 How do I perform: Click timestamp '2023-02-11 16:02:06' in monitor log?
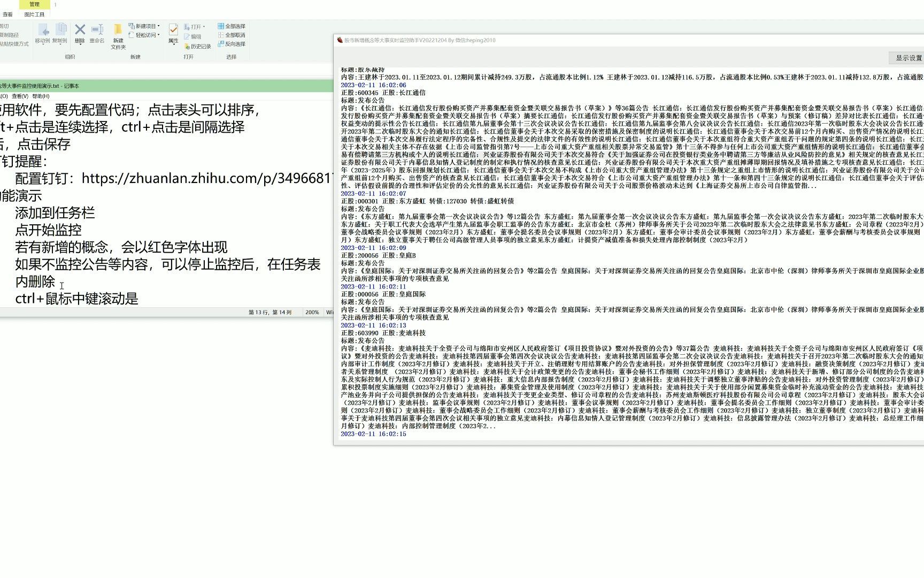373,85
